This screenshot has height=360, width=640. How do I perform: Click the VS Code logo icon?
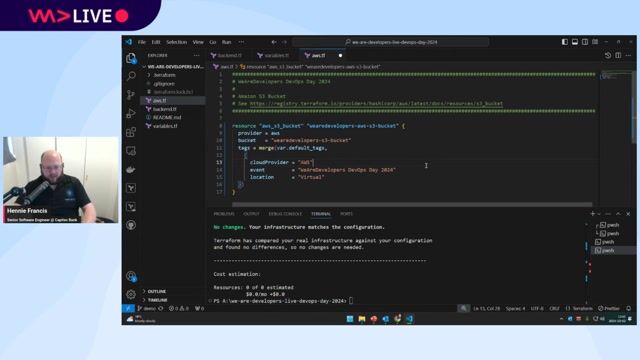[x=129, y=42]
